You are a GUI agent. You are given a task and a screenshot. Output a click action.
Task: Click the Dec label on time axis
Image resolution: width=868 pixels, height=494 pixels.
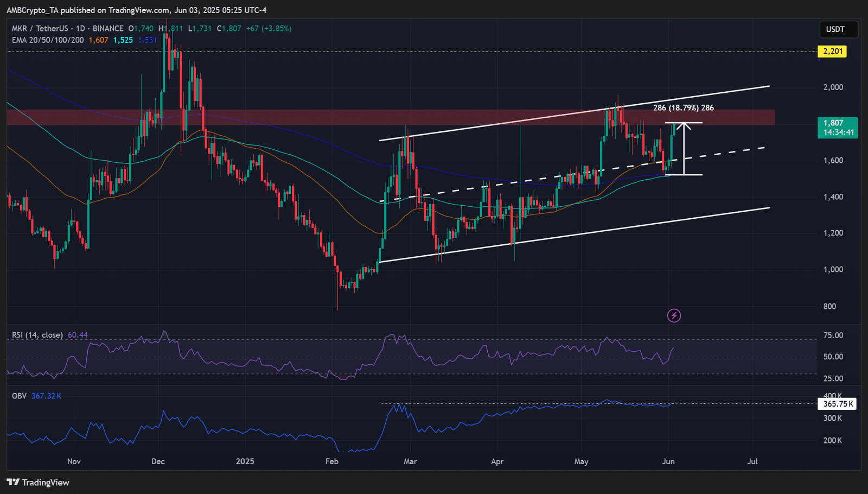158,461
